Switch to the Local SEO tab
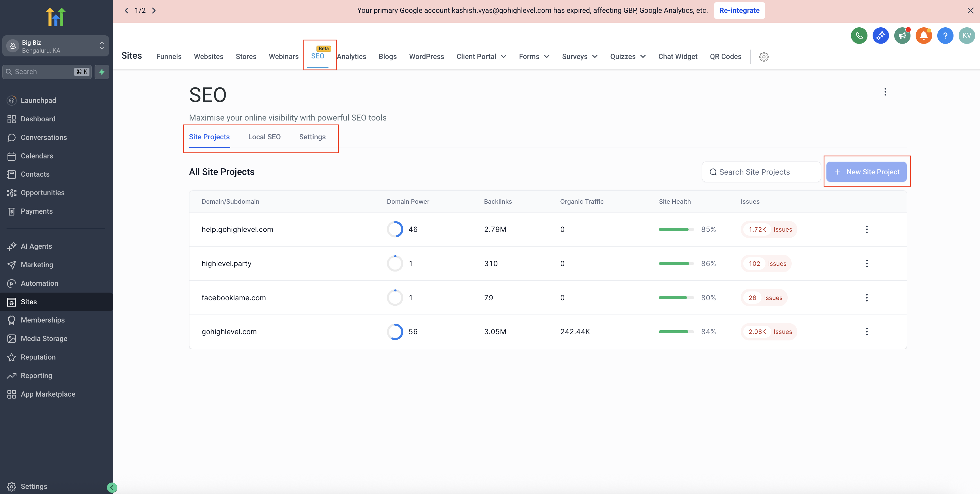 coord(264,137)
